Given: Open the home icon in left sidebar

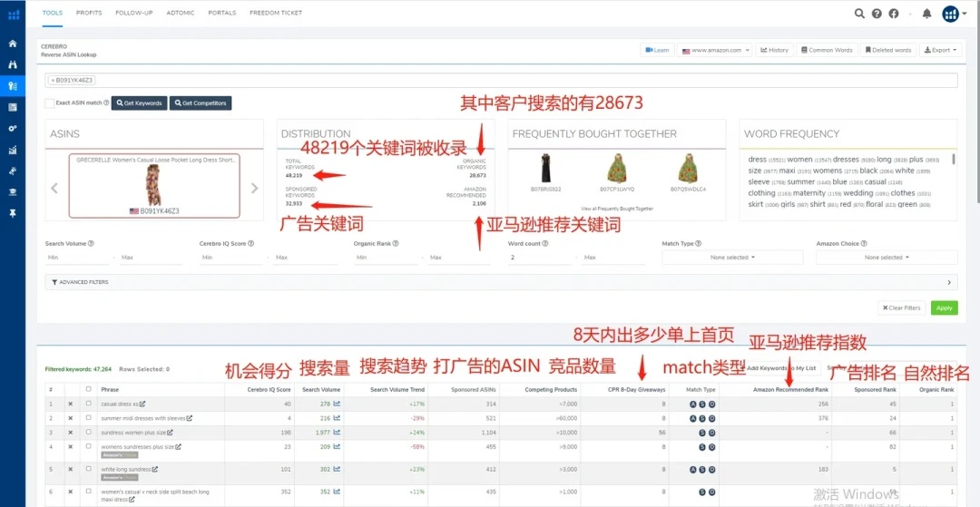Looking at the screenshot, I should coord(13,44).
